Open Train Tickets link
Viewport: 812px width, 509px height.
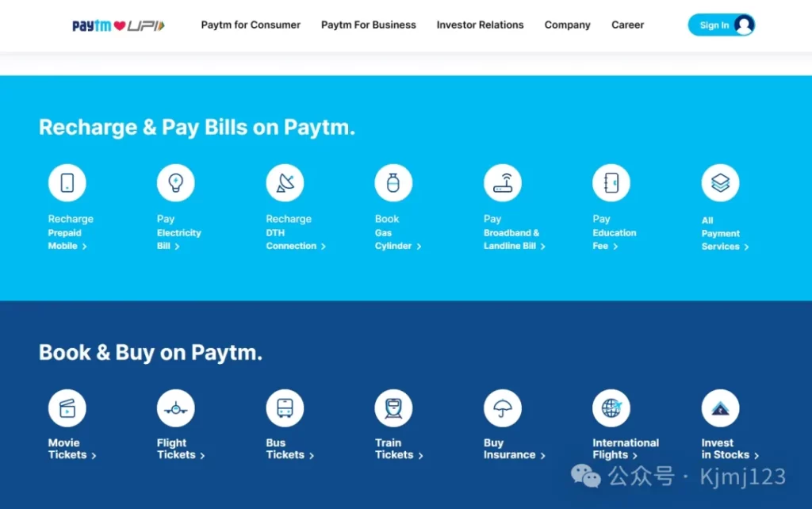point(399,449)
